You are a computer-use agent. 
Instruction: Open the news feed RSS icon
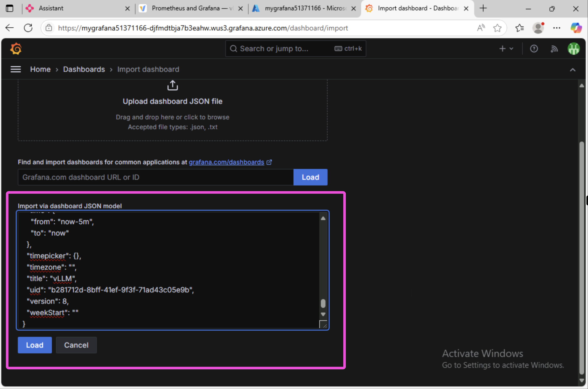point(554,49)
